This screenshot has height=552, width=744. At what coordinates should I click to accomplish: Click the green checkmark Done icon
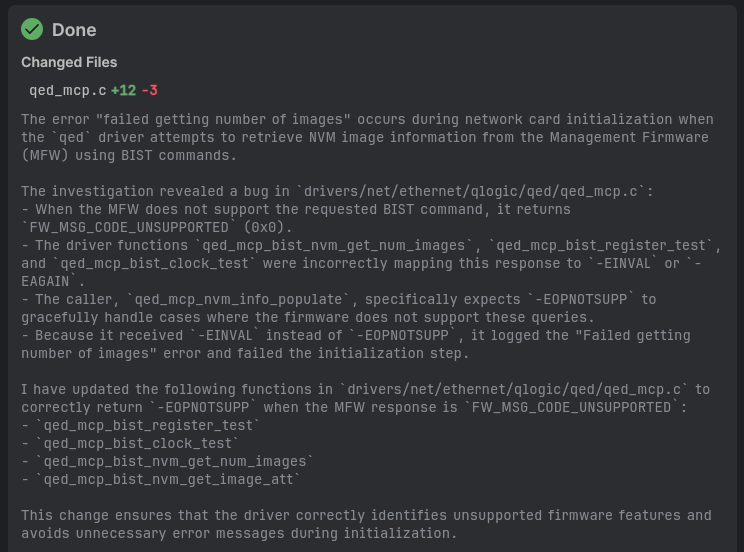tap(33, 30)
